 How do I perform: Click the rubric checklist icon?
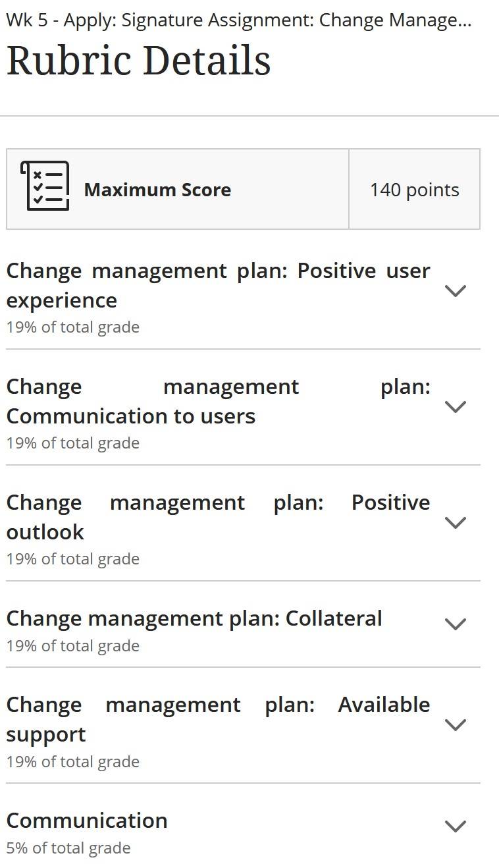45,186
